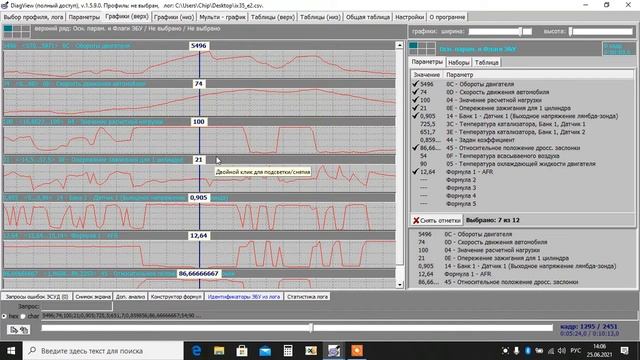Click the РУС language indicator
Image resolution: width=640 pixels, height=360 pixels.
point(576,351)
